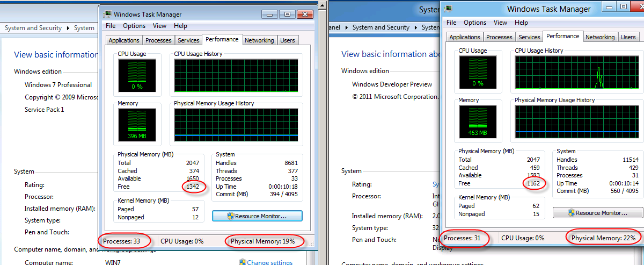Expand breadcrumb arrow after 'System and Security', left
Image resolution: width=644 pixels, height=265 pixels.
(x=68, y=28)
